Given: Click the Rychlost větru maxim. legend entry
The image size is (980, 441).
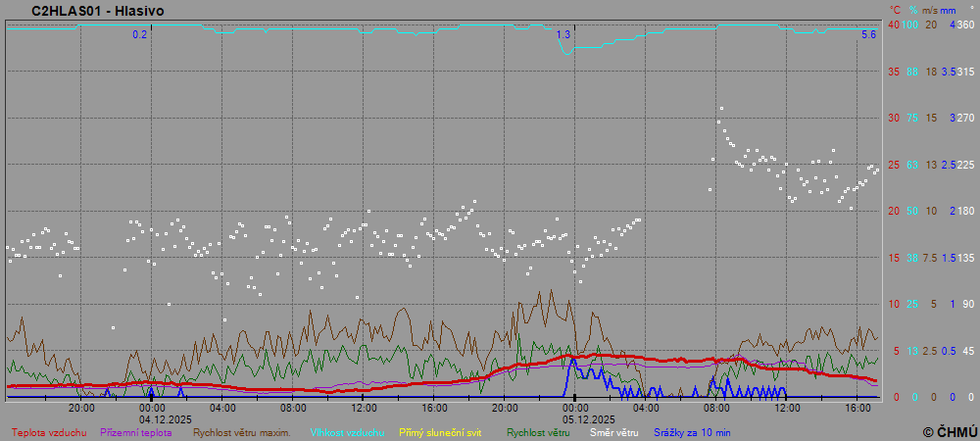Looking at the screenshot, I should (241, 432).
